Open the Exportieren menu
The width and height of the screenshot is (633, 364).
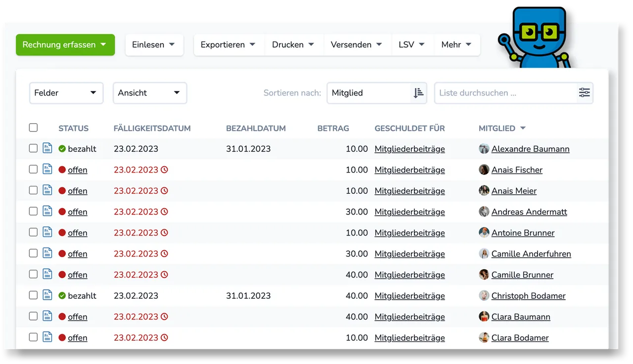click(228, 45)
